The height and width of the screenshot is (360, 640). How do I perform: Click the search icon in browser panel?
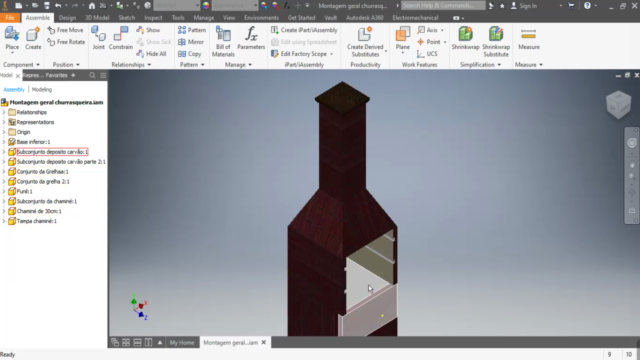click(x=92, y=75)
